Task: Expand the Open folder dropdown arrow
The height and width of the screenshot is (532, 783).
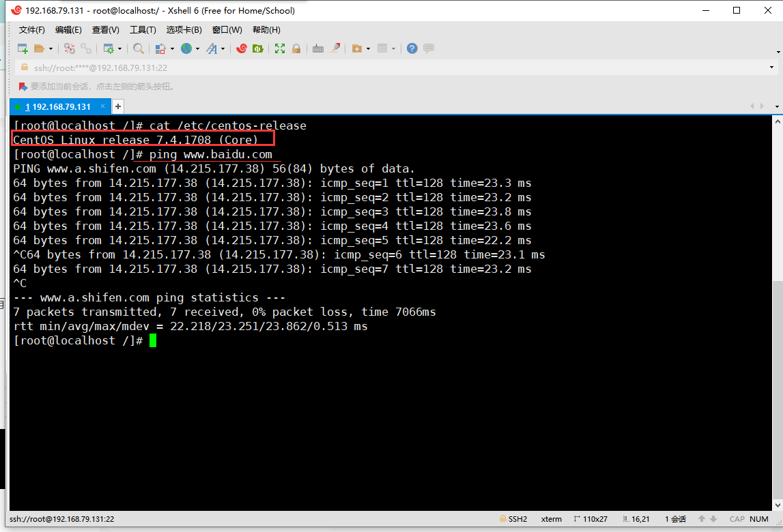Action: tap(51, 48)
